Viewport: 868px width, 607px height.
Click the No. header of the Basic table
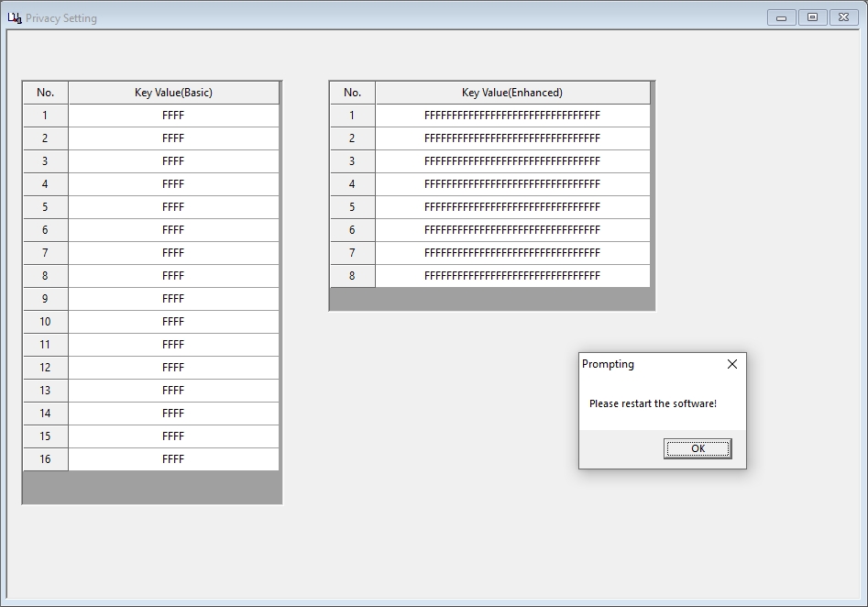tap(45, 92)
